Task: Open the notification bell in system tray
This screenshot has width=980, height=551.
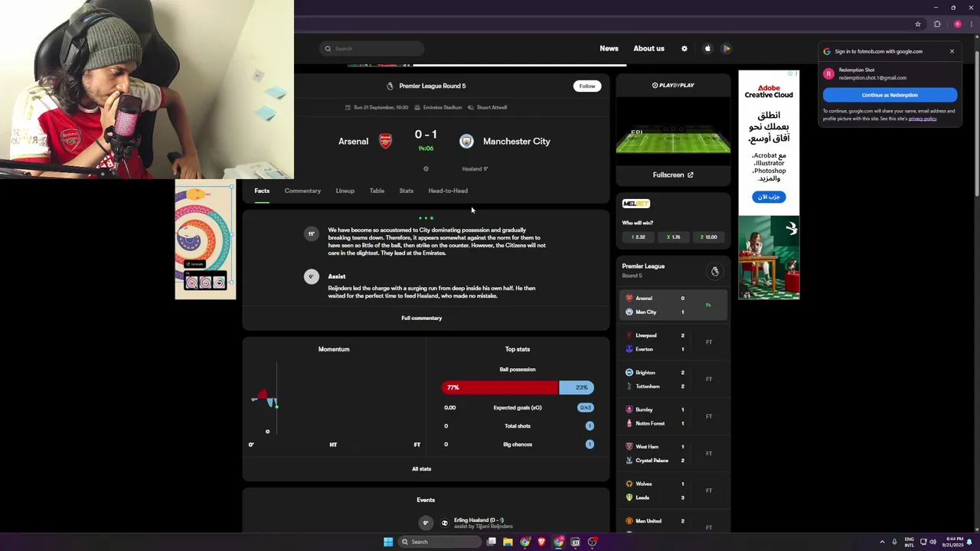Action: tap(969, 542)
